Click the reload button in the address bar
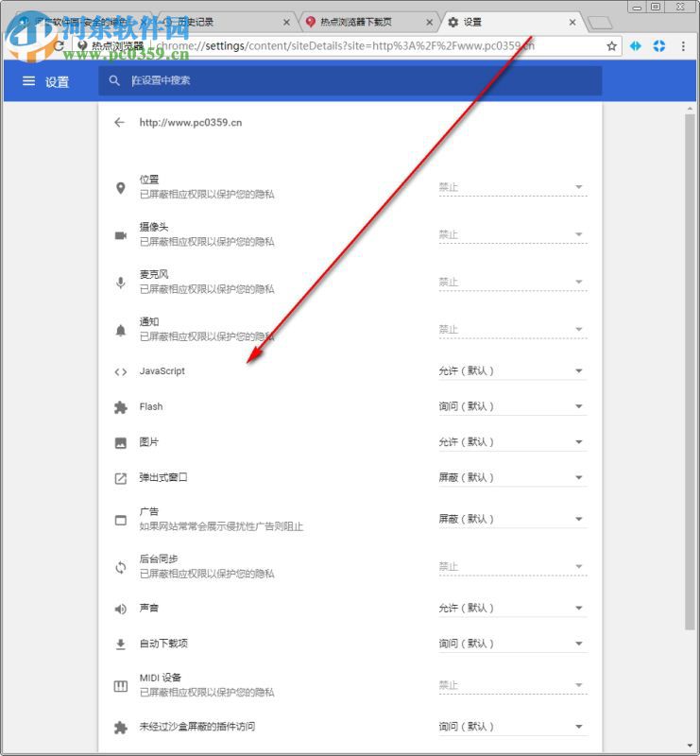The width and height of the screenshot is (700, 756). [59, 45]
